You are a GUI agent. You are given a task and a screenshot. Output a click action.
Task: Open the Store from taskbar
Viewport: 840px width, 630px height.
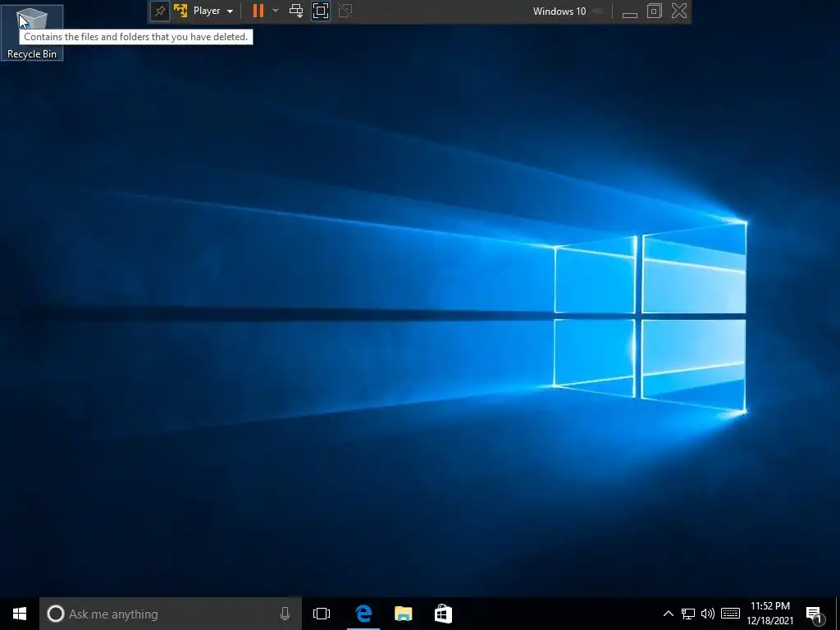pyautogui.click(x=443, y=614)
